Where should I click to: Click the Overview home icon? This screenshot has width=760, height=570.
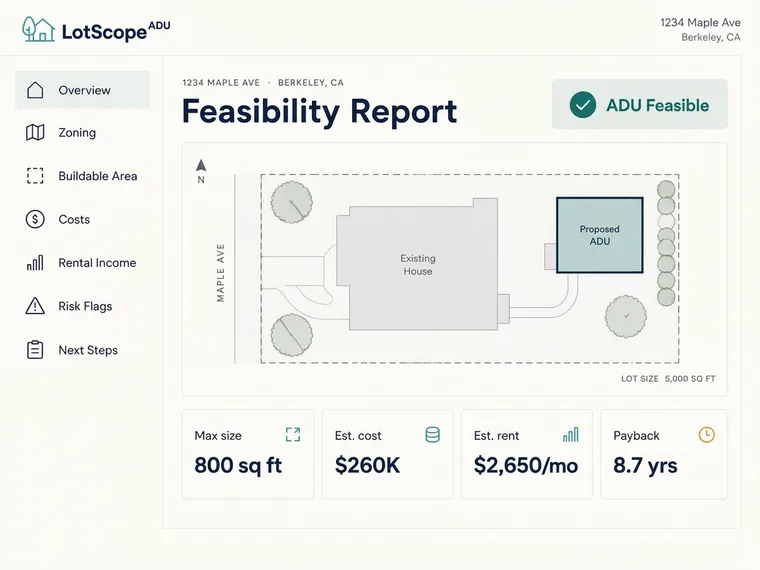tap(35, 90)
